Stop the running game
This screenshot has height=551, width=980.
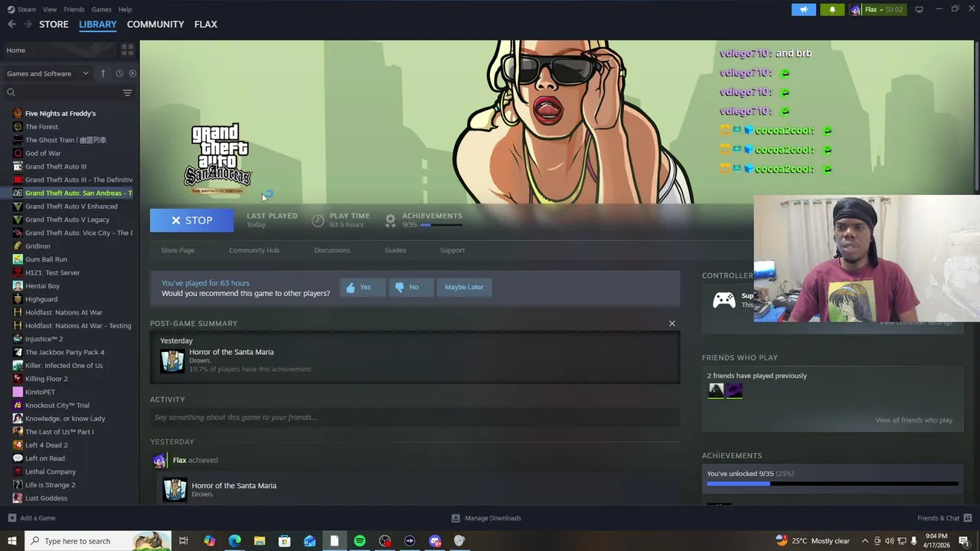[x=192, y=220]
